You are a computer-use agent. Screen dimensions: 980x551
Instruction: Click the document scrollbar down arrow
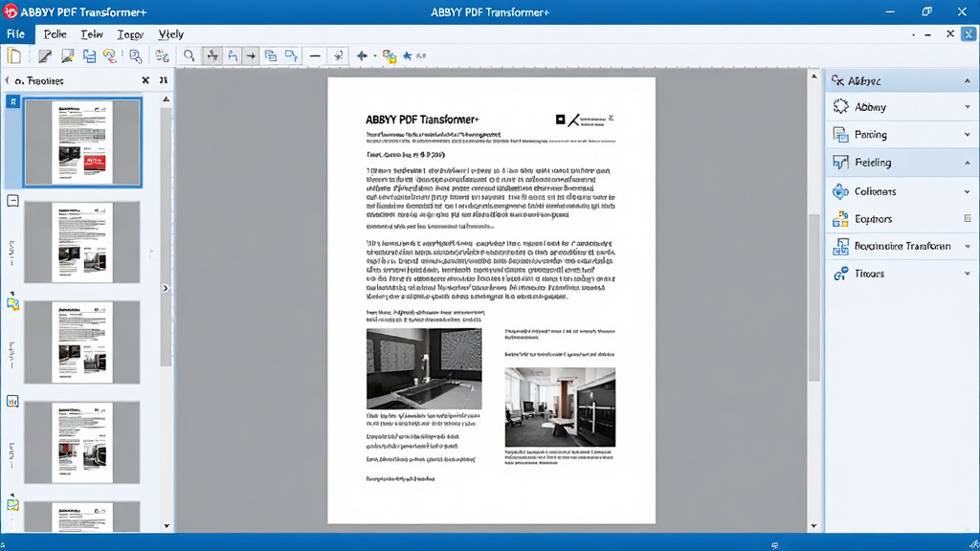813,526
